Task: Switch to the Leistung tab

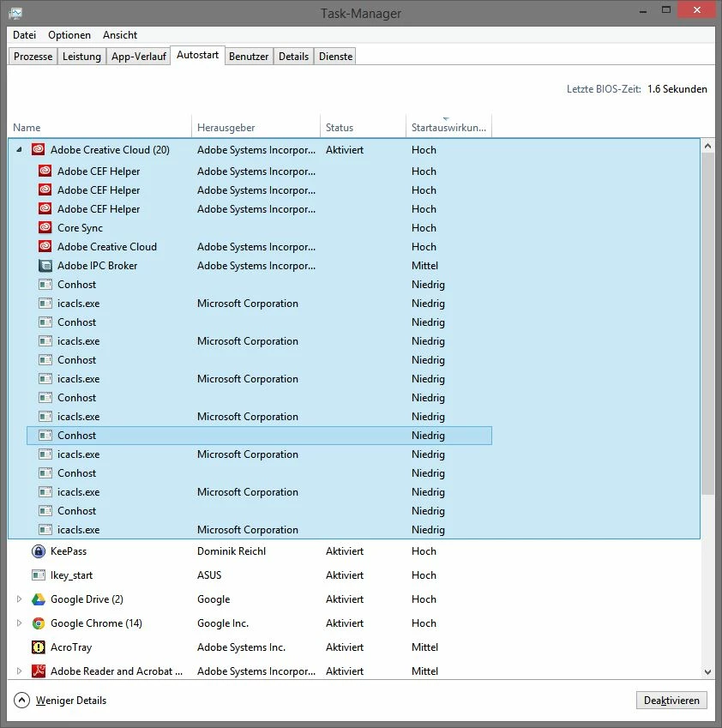Action: tap(81, 57)
